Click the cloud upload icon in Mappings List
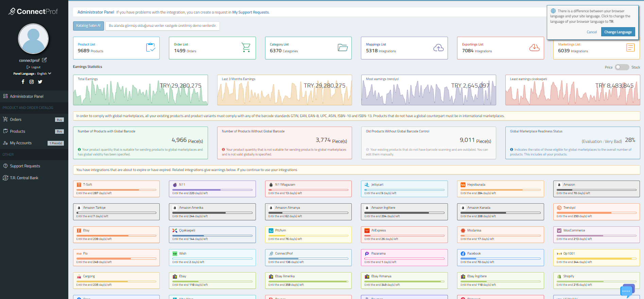Image resolution: width=644 pixels, height=299 pixels. point(438,48)
